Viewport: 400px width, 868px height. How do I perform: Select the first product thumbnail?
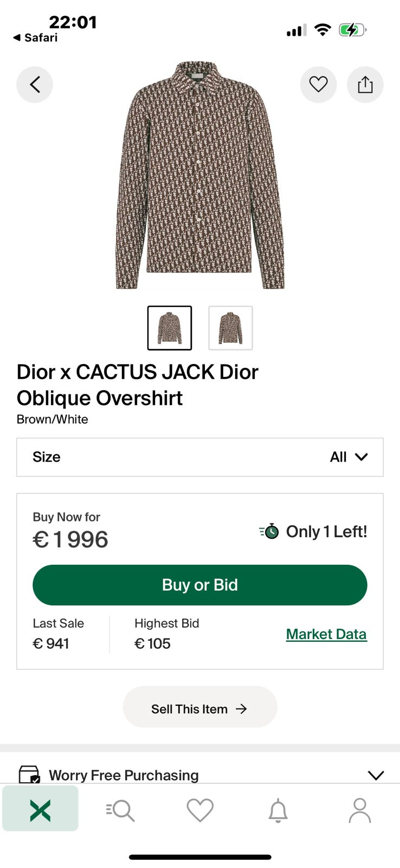pyautogui.click(x=170, y=328)
